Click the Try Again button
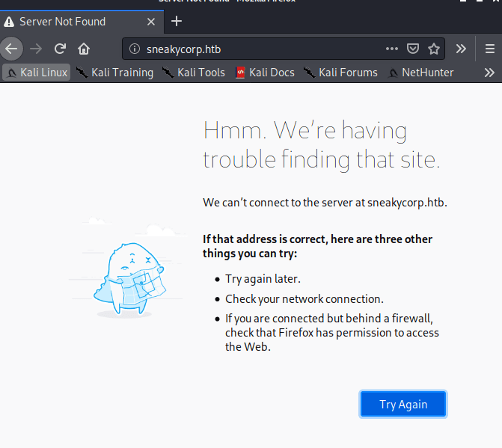The height and width of the screenshot is (448, 502). pos(403,404)
